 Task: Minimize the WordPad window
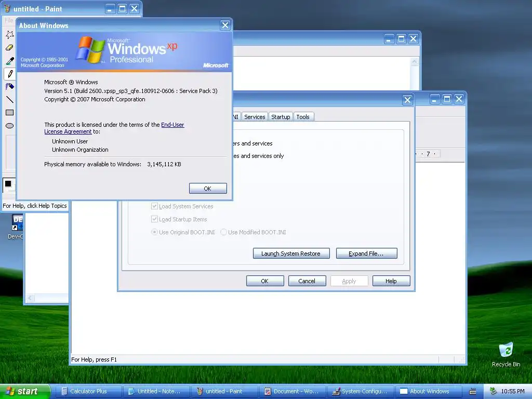pos(435,99)
